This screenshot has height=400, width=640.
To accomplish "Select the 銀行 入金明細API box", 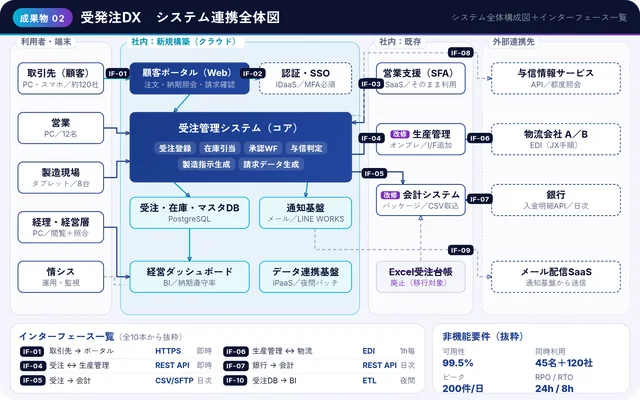I will pos(556,200).
